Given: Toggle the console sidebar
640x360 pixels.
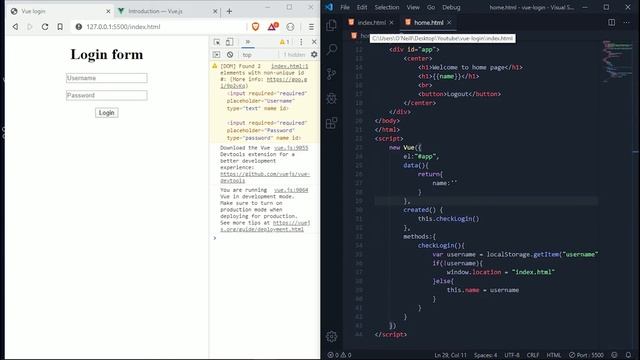Looking at the screenshot, I should click(216, 54).
